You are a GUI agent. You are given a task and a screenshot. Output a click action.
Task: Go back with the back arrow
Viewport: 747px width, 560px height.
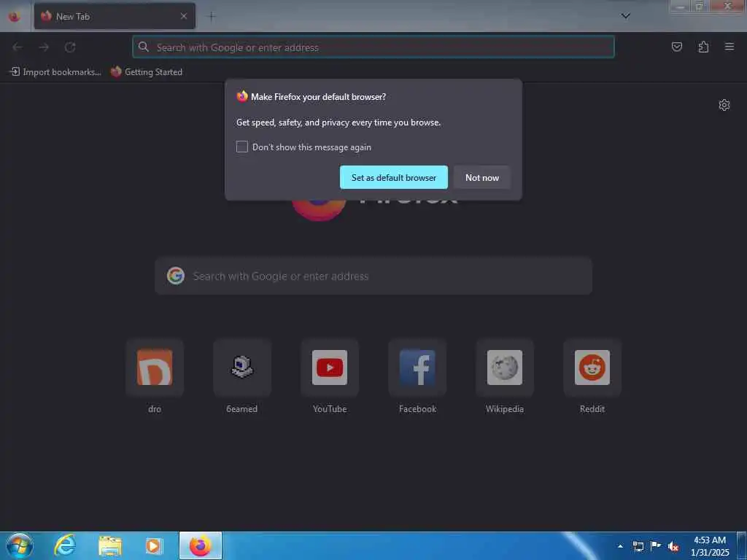tap(18, 47)
